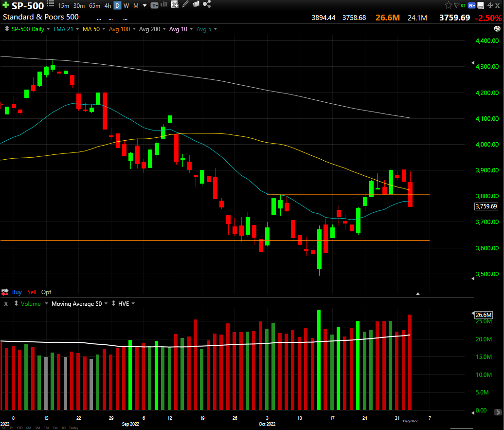This screenshot has height=430, width=504.
Task: Switch to the Weekly (W) timeframe
Action: click(x=126, y=6)
